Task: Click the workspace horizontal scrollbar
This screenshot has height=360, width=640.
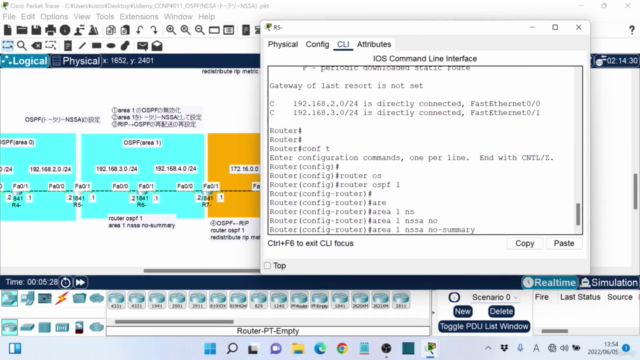Action: click(202, 270)
